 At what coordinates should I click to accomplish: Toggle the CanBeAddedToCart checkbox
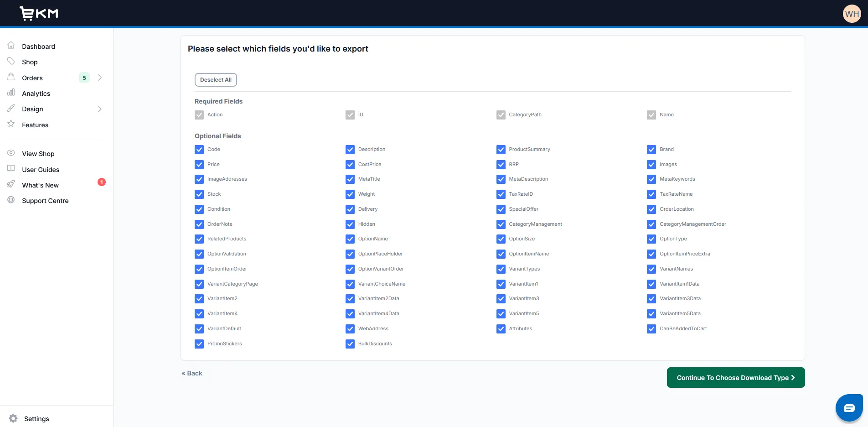(651, 329)
